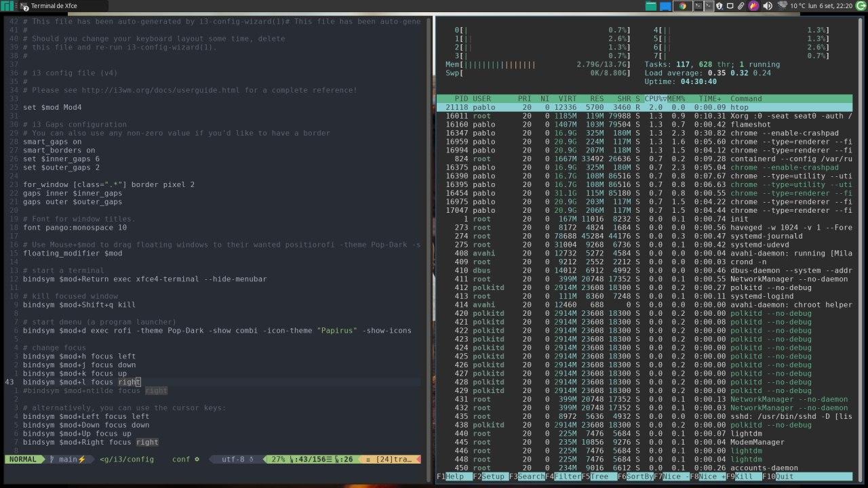Sort htop by the USER column header
Screen dimensions: 868x488
click(x=481, y=98)
